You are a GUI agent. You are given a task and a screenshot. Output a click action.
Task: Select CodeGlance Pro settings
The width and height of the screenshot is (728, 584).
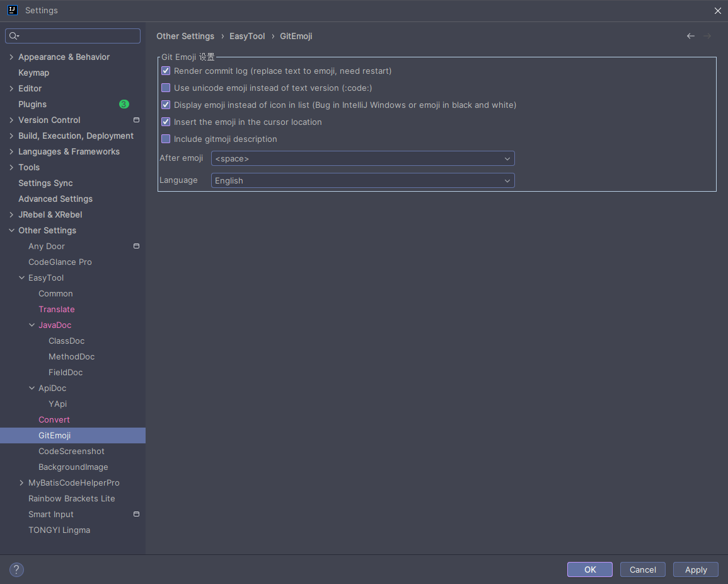click(60, 262)
